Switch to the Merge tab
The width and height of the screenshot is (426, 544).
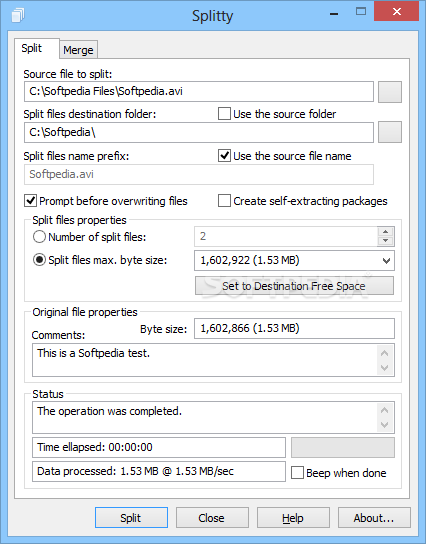pyautogui.click(x=78, y=50)
